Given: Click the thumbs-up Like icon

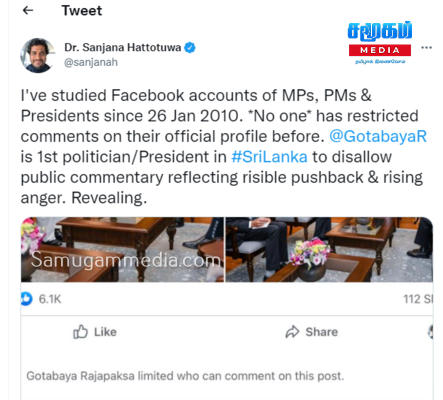Looking at the screenshot, I should [x=80, y=332].
